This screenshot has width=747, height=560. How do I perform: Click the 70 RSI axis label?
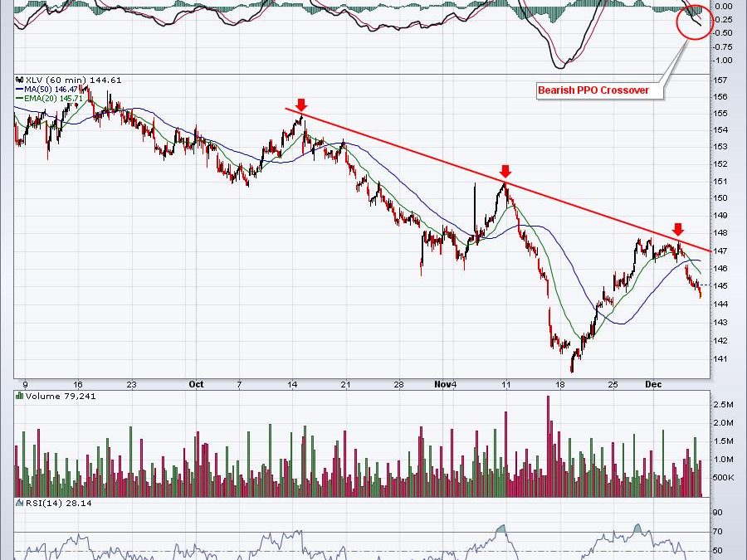(x=718, y=532)
